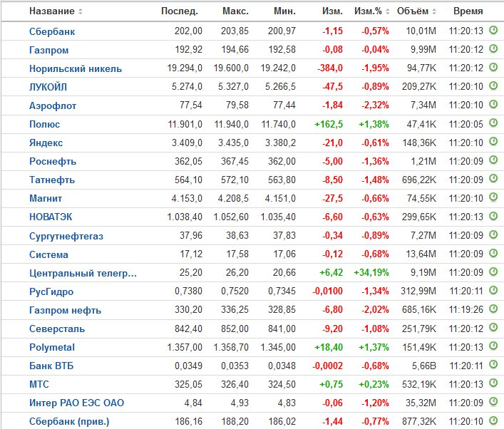Viewport: 504px width, 429px height.
Task: Open the Газпром stock link
Action: [x=49, y=50]
